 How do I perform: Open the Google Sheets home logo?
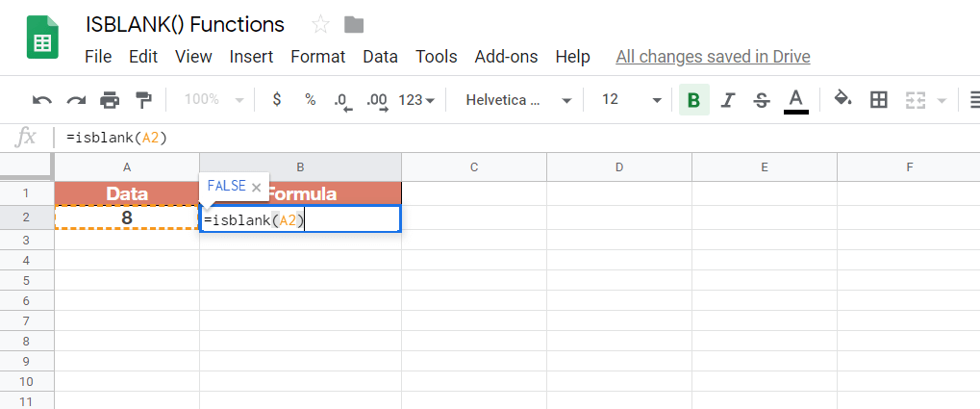(42, 38)
